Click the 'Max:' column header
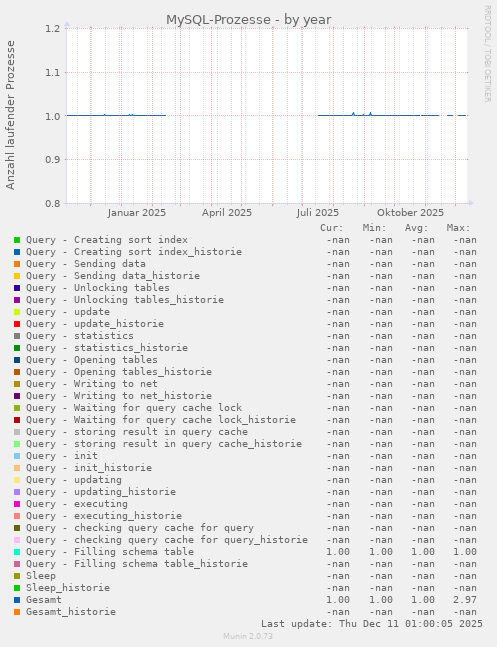Image resolution: width=497 pixels, height=647 pixels. click(459, 228)
